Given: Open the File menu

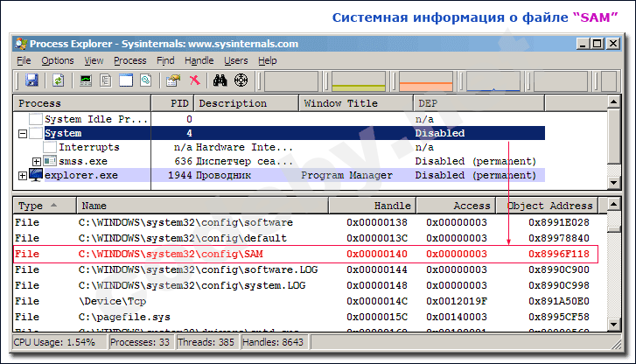Looking at the screenshot, I should pos(24,61).
